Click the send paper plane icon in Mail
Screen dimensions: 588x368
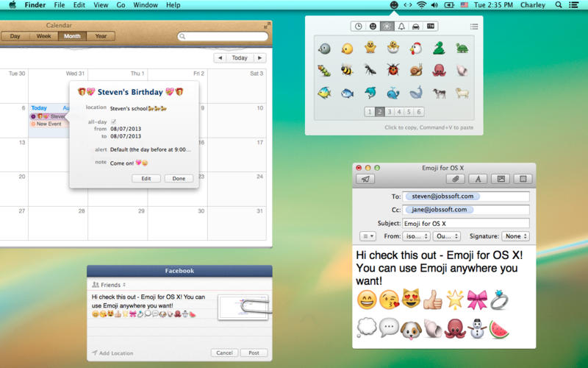pos(365,179)
